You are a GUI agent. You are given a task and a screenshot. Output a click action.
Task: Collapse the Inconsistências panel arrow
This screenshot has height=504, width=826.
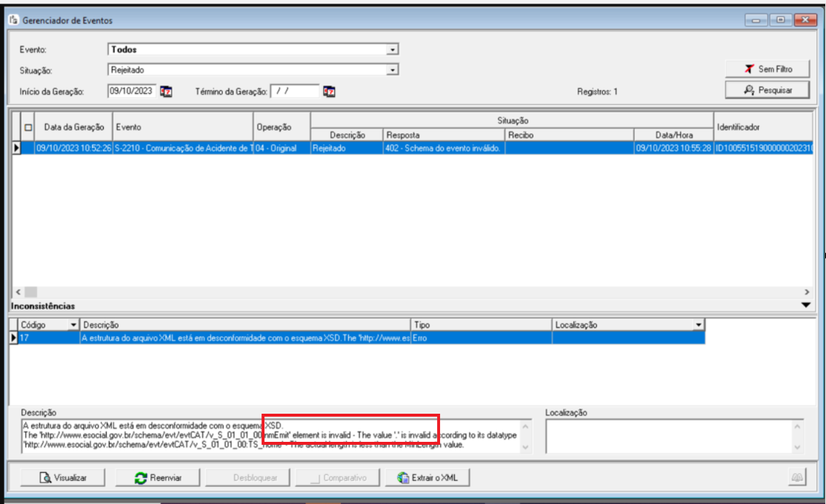[806, 305]
